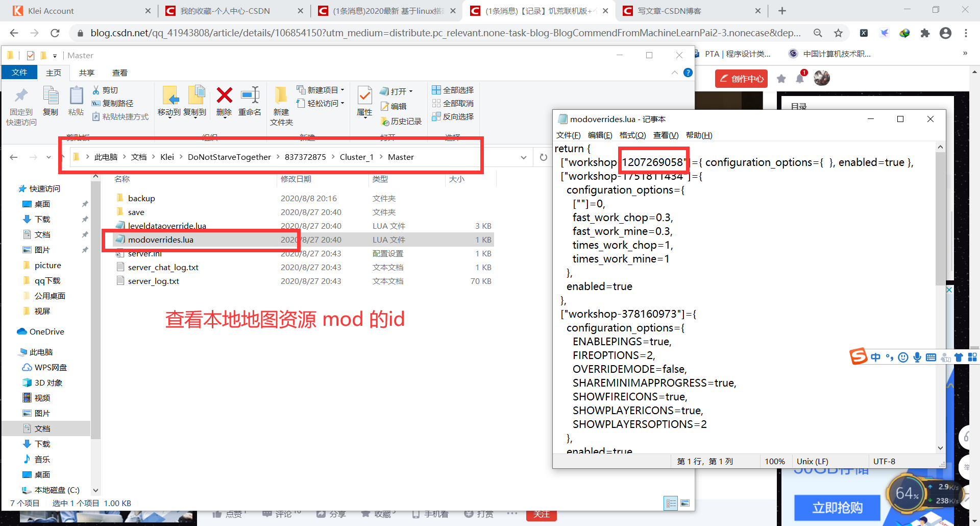The image size is (980, 526).
Task: Click the Rename (重命名) icon
Action: click(x=250, y=95)
